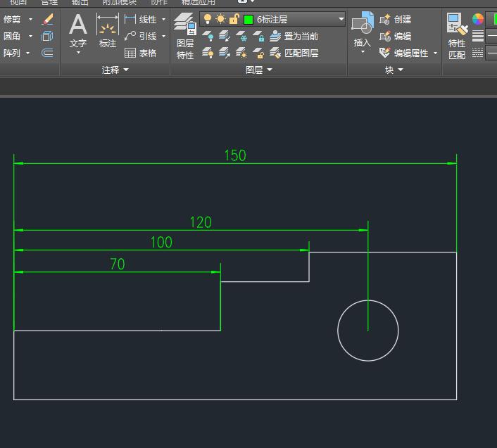Click the lineweight icon in properties panel
The image size is (497, 448).
478,36
